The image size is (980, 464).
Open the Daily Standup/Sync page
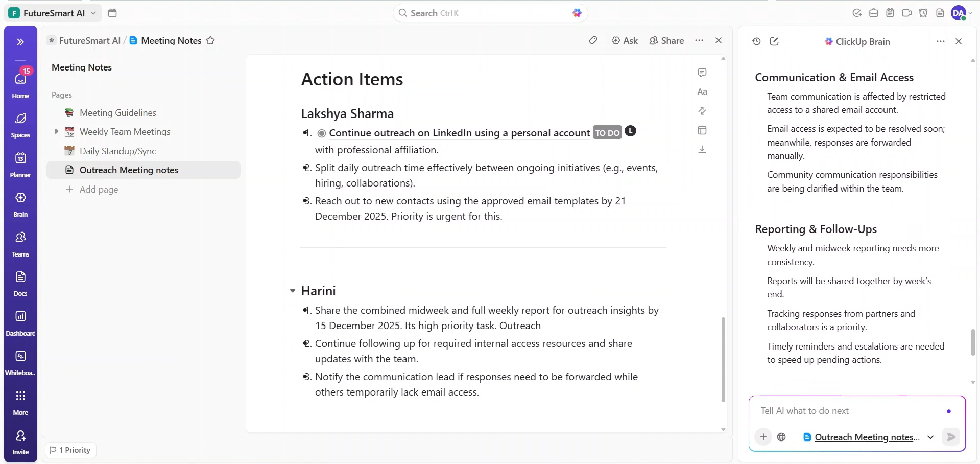click(x=118, y=151)
